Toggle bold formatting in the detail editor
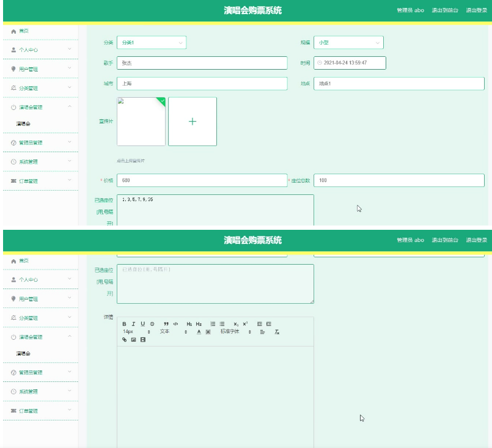This screenshot has height=448, width=492. [x=124, y=324]
